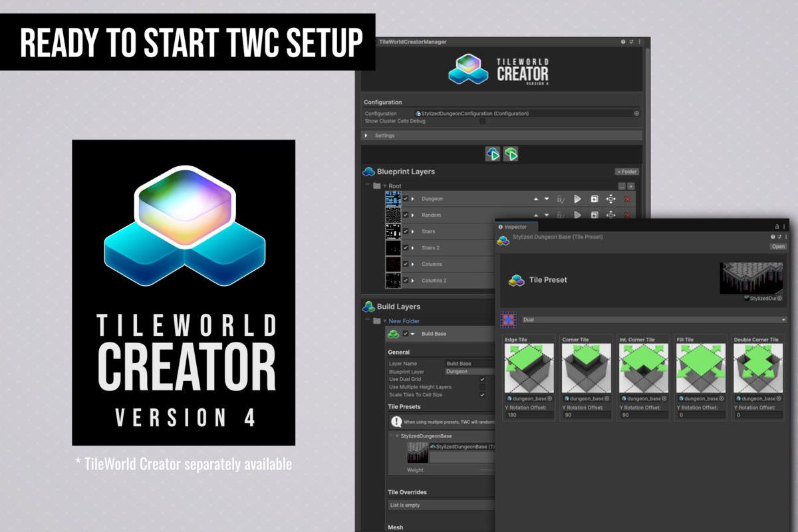The height and width of the screenshot is (532, 798).
Task: Click object picker for Configuration field
Action: tap(636, 114)
